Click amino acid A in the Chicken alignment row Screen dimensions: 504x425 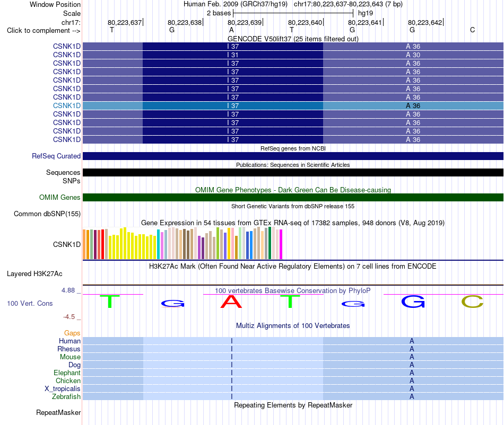click(412, 380)
